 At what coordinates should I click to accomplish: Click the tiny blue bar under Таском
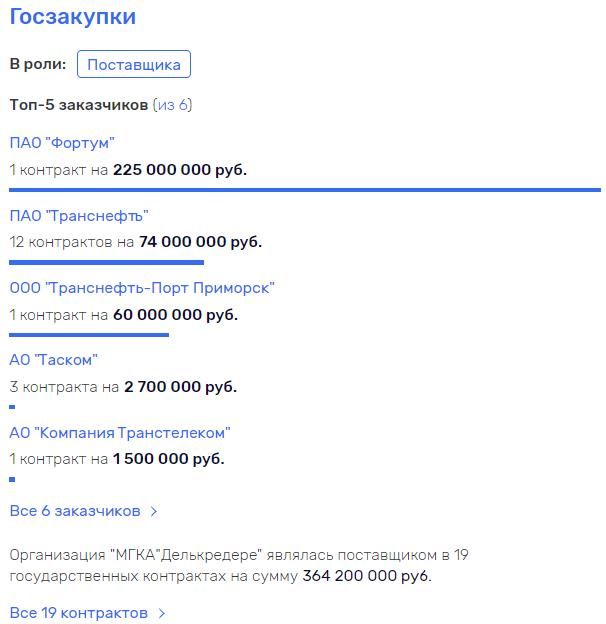tap(12, 407)
